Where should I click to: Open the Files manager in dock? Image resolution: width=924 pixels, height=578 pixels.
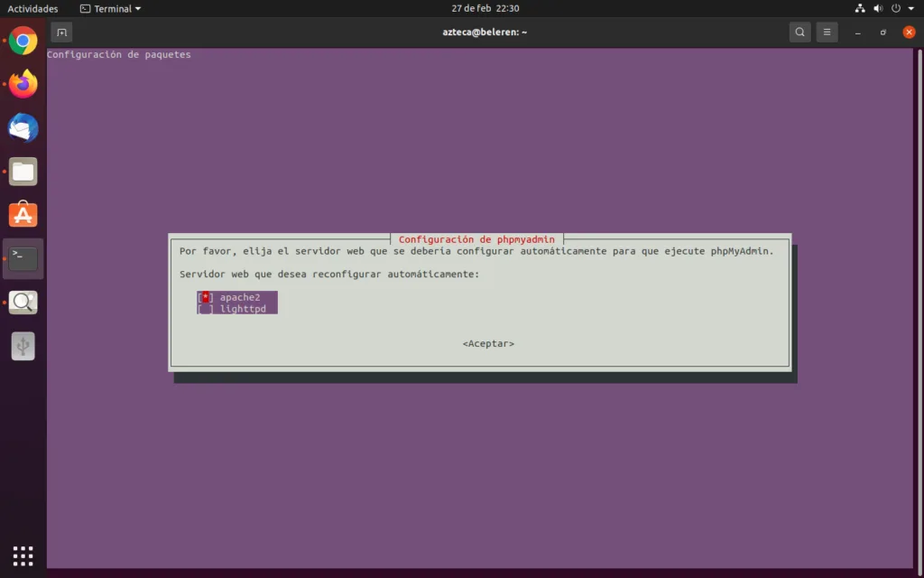pos(23,172)
